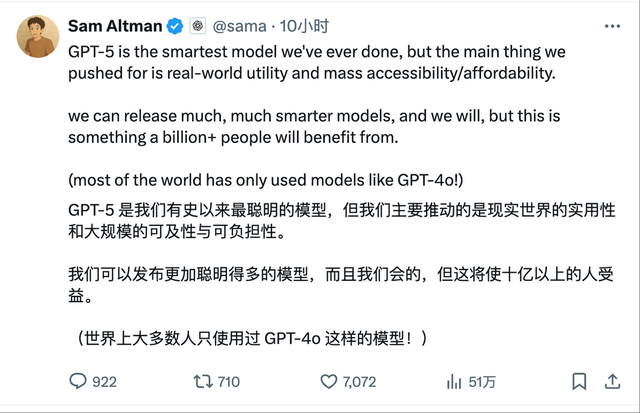Click the 922 replies count
Screen dimensions: 640x413
click(104, 382)
